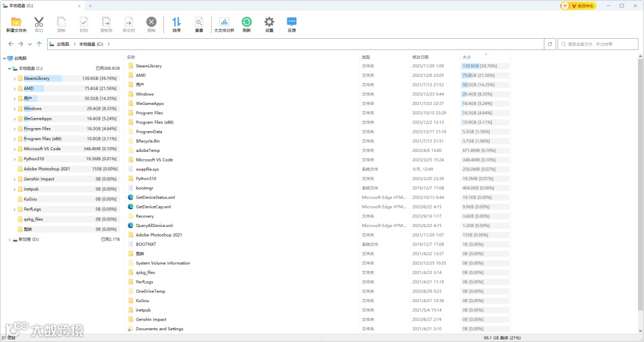This screenshot has height=342, width=644.
Task: Click the Copy (复制) toolbar icon
Action: (61, 22)
